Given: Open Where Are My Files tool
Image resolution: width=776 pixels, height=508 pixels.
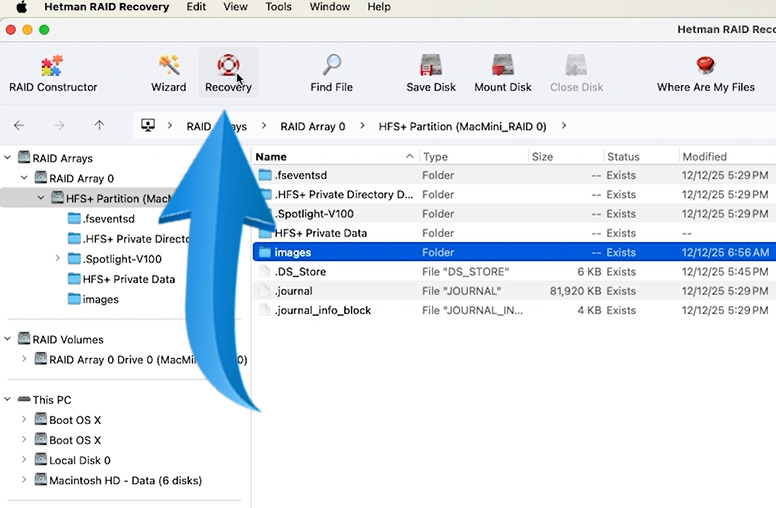Looking at the screenshot, I should 706,73.
